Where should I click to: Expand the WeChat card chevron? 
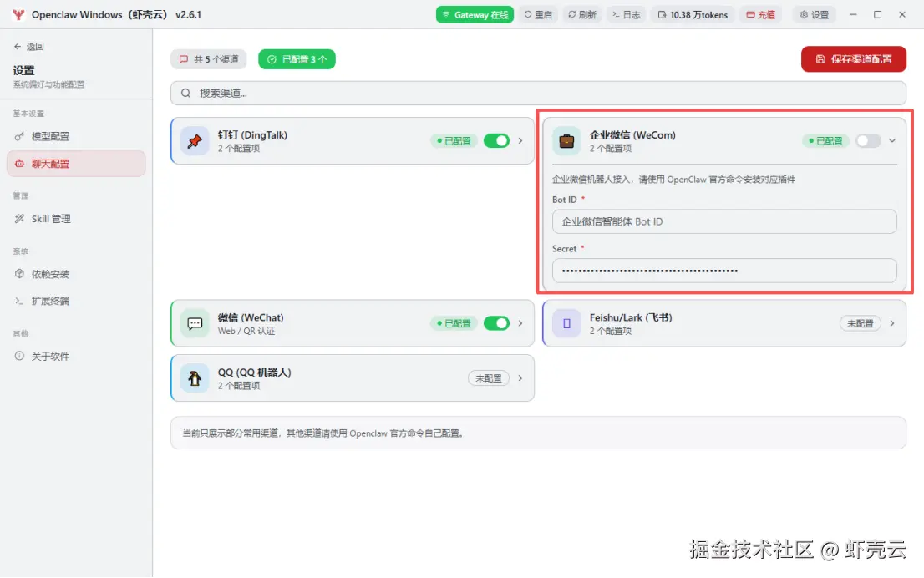[x=520, y=323]
